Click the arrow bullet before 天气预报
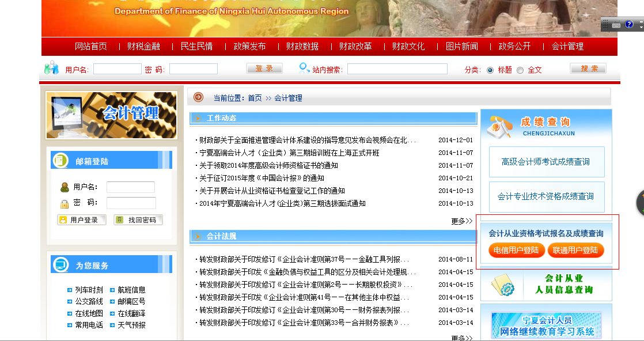 click(x=112, y=325)
